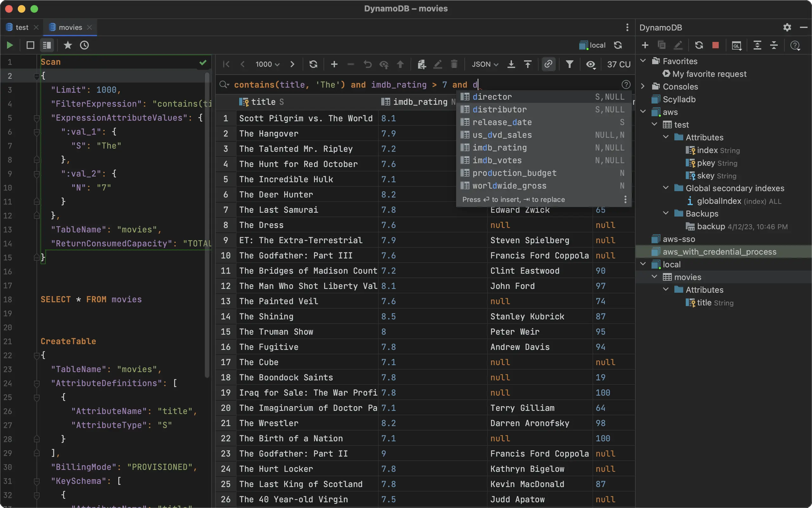Viewport: 812px width, 508px height.
Task: Collapse the Favorites tree node
Action: pyautogui.click(x=643, y=61)
